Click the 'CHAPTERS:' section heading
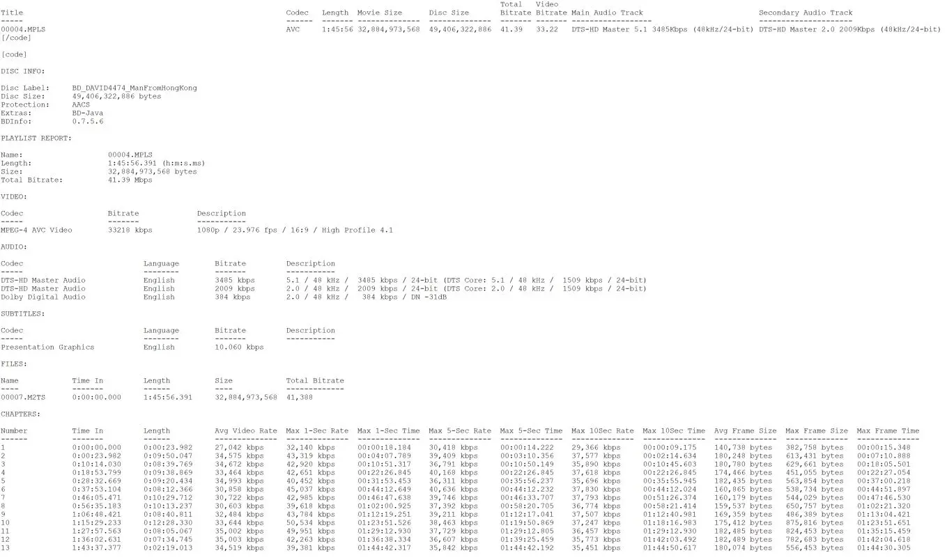The height and width of the screenshot is (560, 947). (20, 414)
